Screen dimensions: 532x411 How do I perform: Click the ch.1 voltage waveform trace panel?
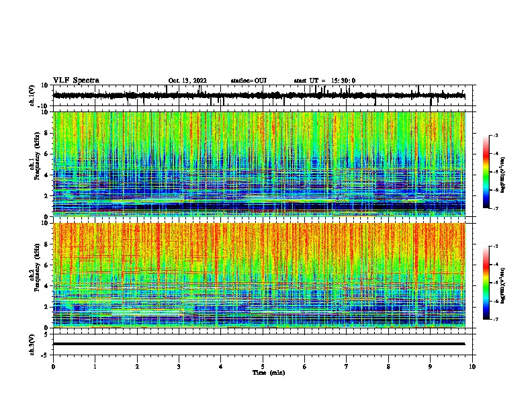tap(263, 95)
